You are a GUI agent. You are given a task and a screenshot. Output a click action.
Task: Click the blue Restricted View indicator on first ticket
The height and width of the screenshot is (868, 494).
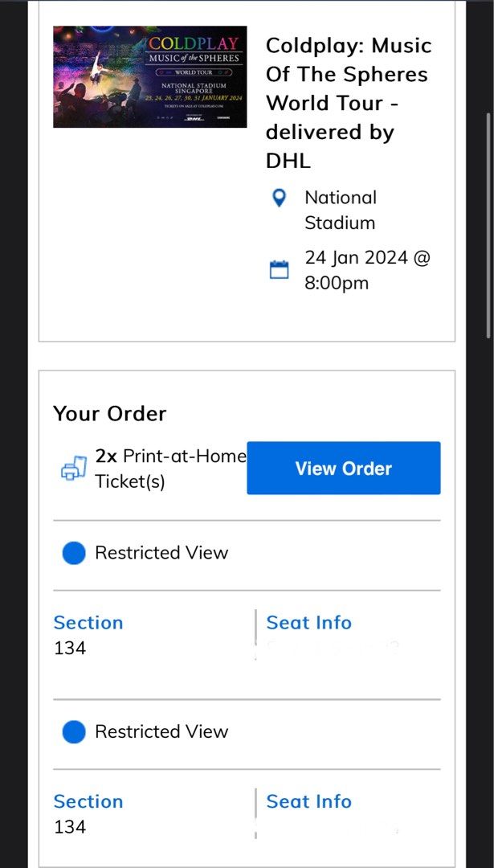[74, 552]
